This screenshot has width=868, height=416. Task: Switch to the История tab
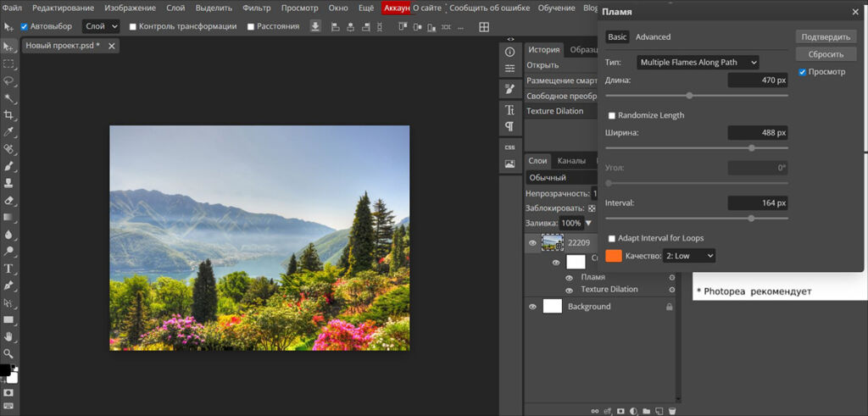[x=543, y=50]
